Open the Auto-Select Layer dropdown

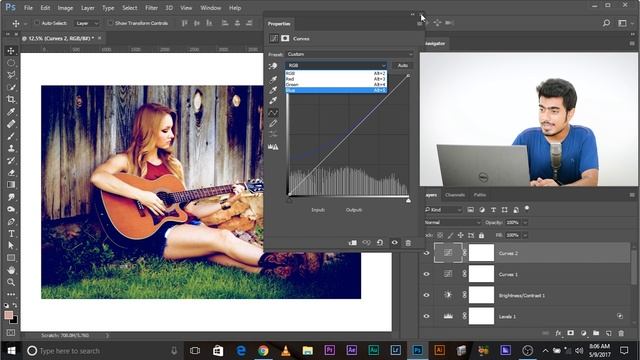click(x=87, y=23)
